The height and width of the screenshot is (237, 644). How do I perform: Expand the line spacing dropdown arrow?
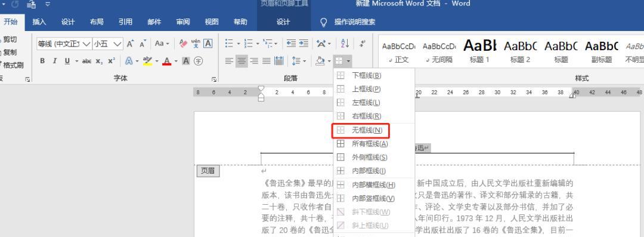(x=304, y=61)
